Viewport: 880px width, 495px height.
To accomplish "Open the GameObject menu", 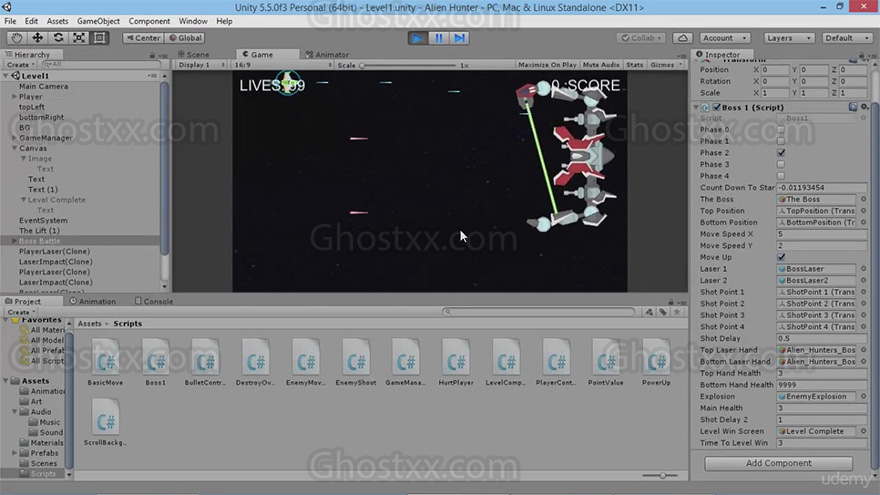I will click(98, 21).
